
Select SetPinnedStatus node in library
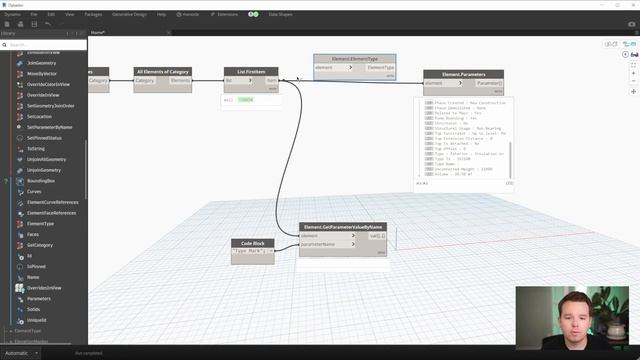pos(44,138)
